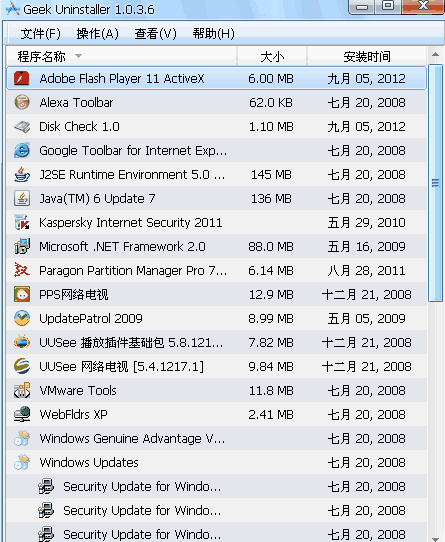Click the 6.00 MB size cell

click(271, 78)
